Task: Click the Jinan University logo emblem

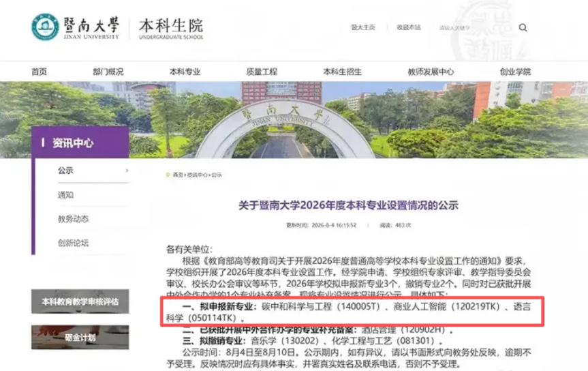Action: pos(45,27)
